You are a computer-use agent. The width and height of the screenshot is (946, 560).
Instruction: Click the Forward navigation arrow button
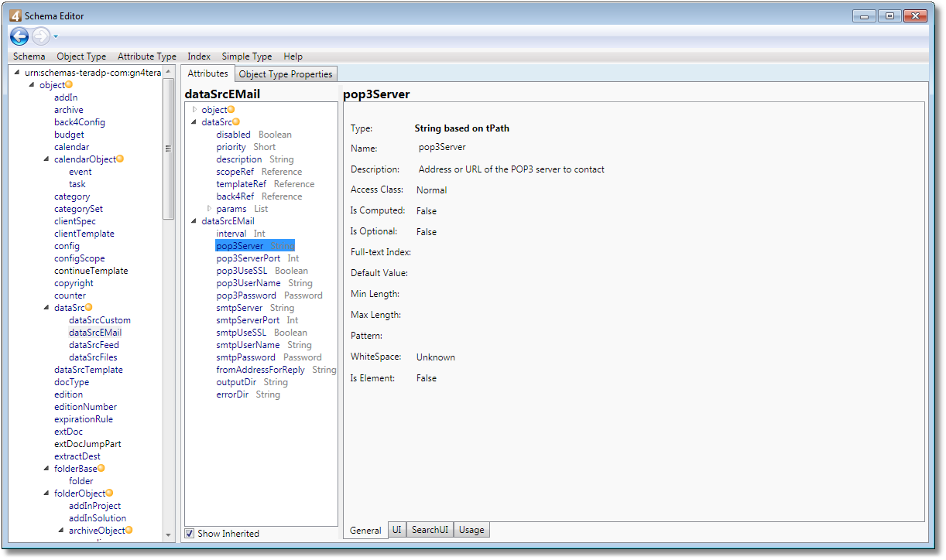click(x=40, y=36)
